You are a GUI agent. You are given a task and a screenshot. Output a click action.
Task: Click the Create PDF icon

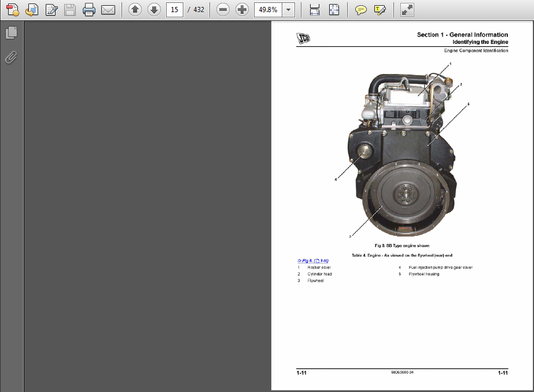(x=13, y=10)
